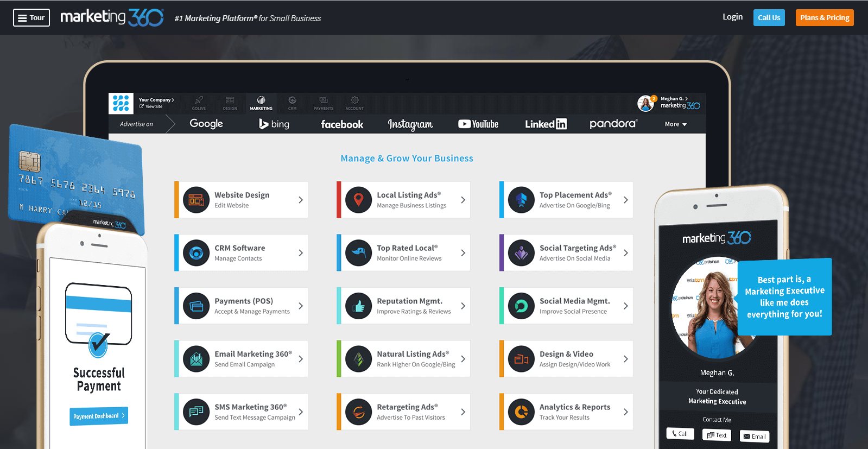Viewport: 868px width, 449px height.
Task: Open the CRM tab
Action: pyautogui.click(x=292, y=103)
